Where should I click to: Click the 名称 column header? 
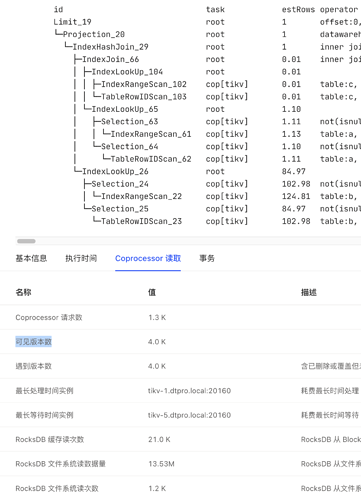(23, 292)
